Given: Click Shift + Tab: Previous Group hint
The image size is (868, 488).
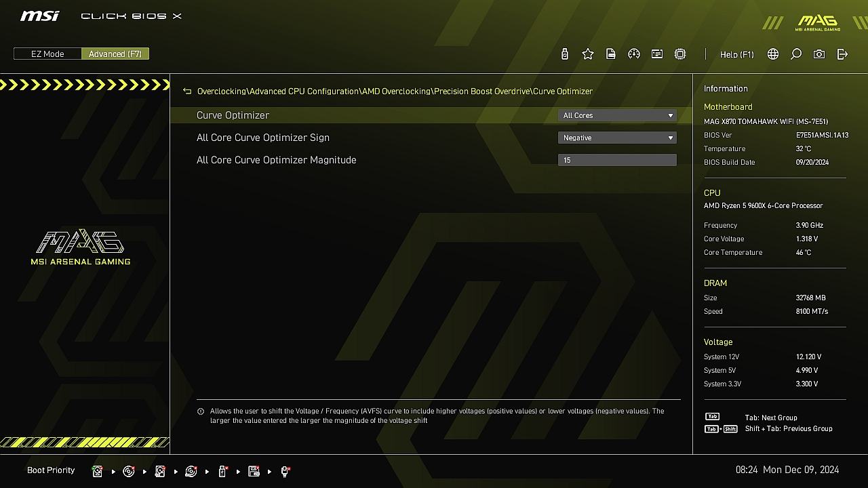Looking at the screenshot, I should (x=789, y=428).
